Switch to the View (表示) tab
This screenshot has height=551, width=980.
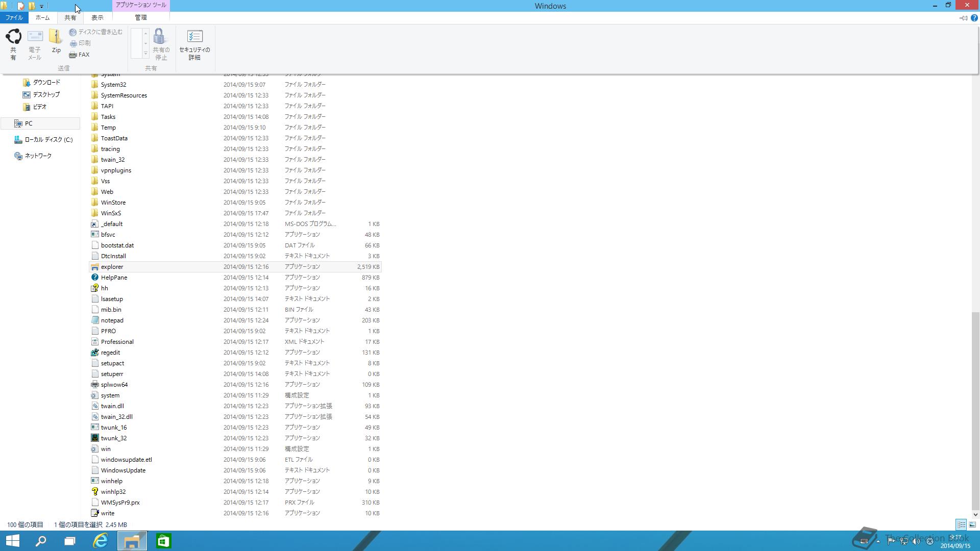coord(97,17)
